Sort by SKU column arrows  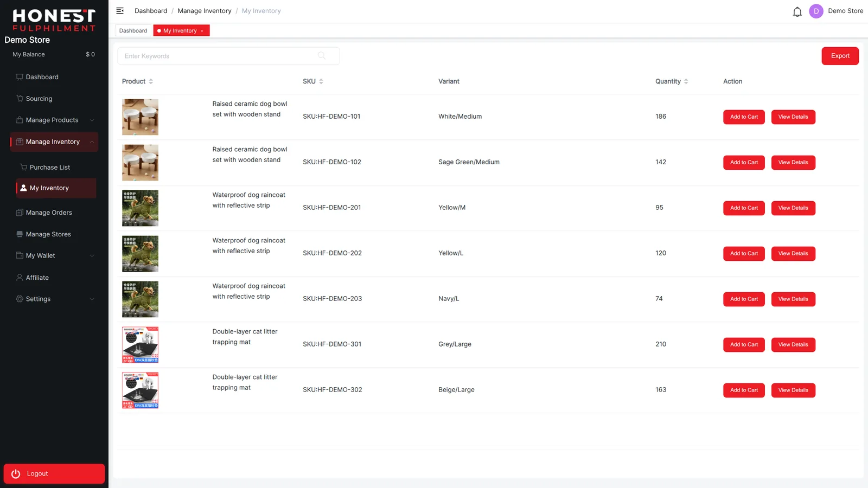[x=321, y=81]
